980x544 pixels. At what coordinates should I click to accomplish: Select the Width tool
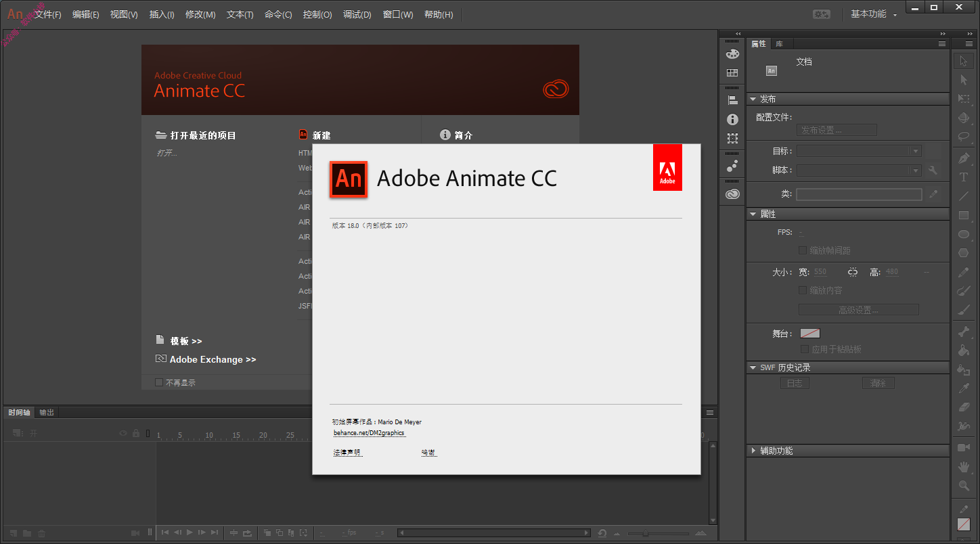click(x=964, y=426)
